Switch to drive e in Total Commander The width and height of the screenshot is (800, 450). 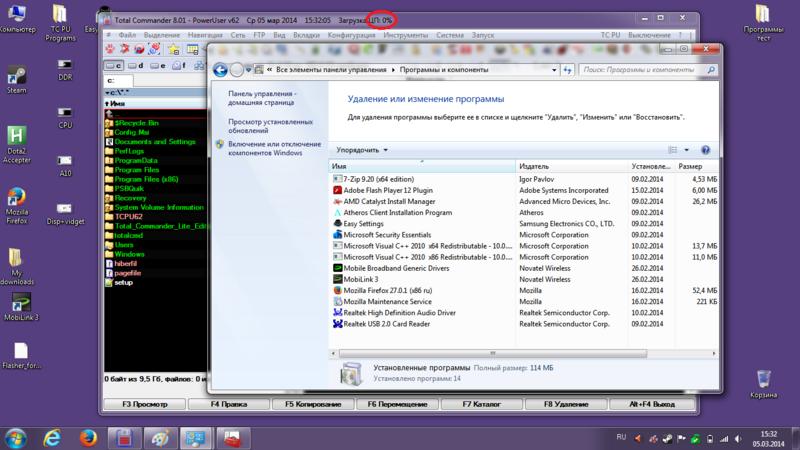(x=158, y=66)
